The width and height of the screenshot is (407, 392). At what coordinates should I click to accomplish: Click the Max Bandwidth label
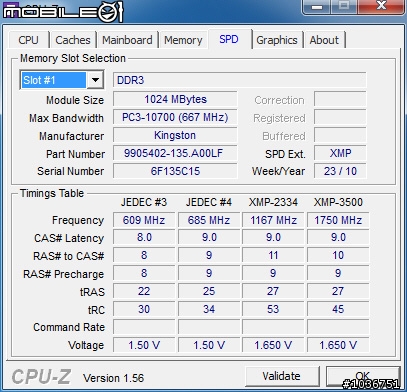click(x=66, y=118)
